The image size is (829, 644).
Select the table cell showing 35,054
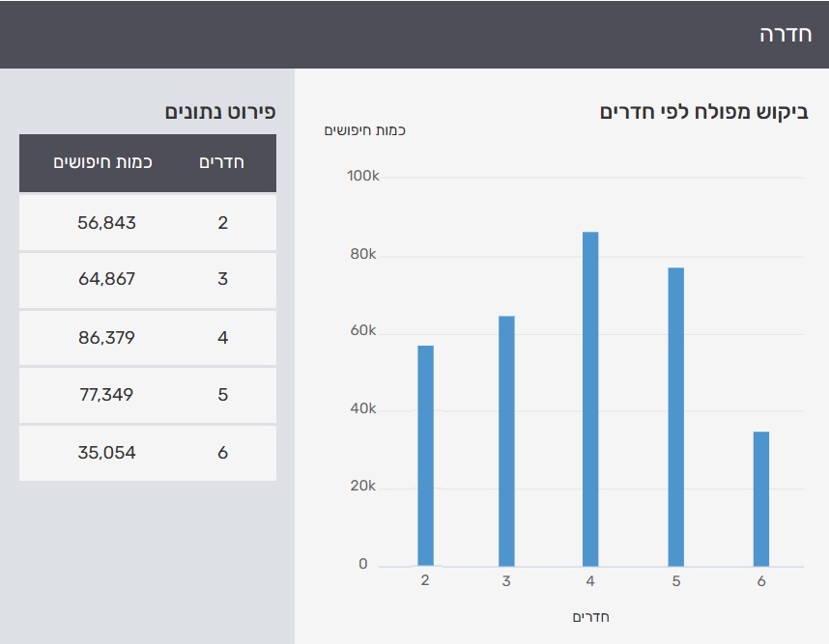(x=106, y=453)
